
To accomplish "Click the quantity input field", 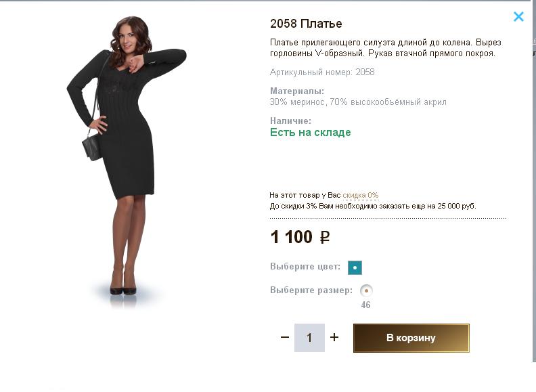I will click(309, 338).
